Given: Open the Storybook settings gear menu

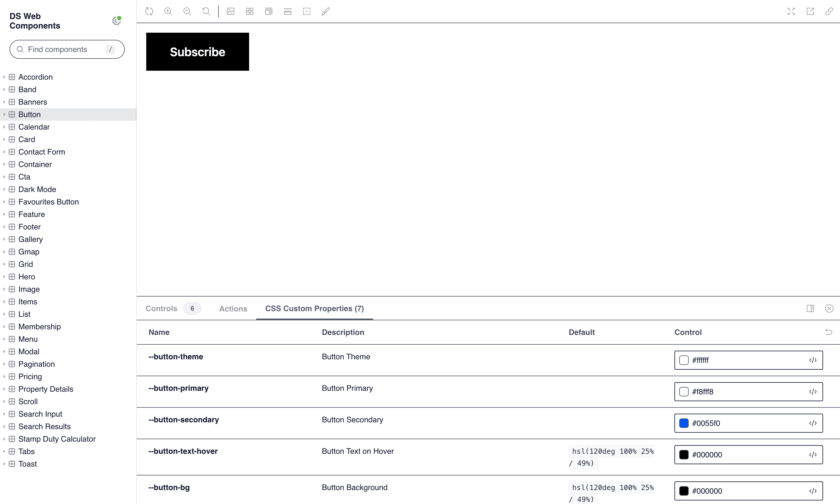Looking at the screenshot, I should pyautogui.click(x=117, y=21).
